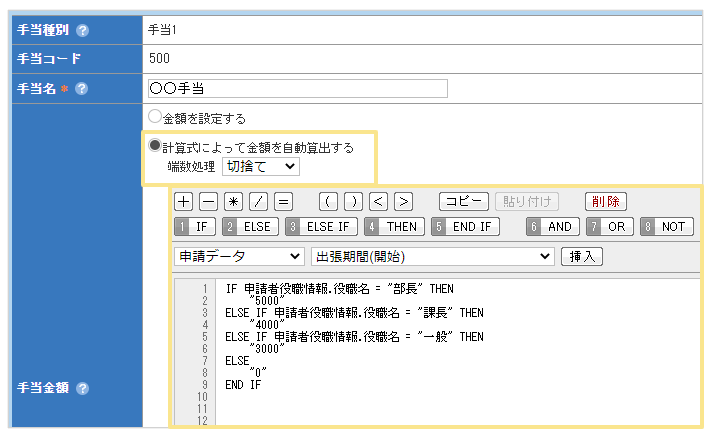Open the 出張期間(開始) field dropdown
Screen dimensions: 714x446
click(433, 256)
